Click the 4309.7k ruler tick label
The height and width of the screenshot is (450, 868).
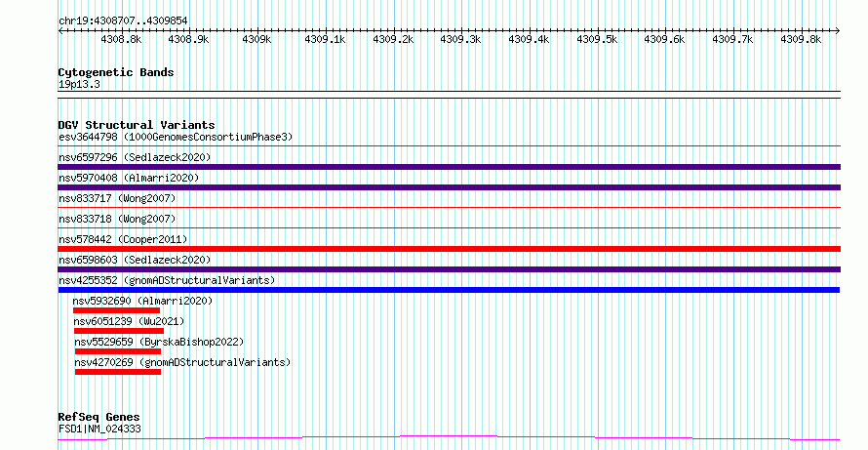click(x=732, y=40)
